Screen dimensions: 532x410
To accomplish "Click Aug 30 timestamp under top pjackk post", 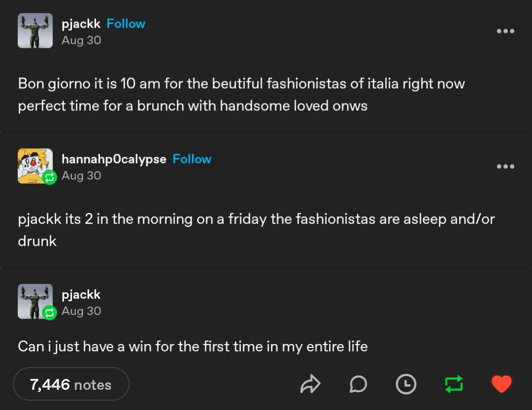I will (x=81, y=40).
